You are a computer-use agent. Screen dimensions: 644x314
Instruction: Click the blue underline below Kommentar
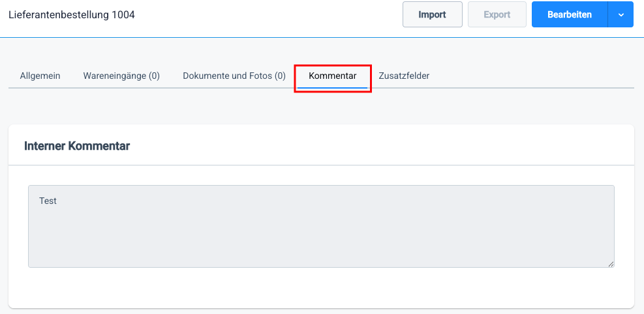click(332, 87)
